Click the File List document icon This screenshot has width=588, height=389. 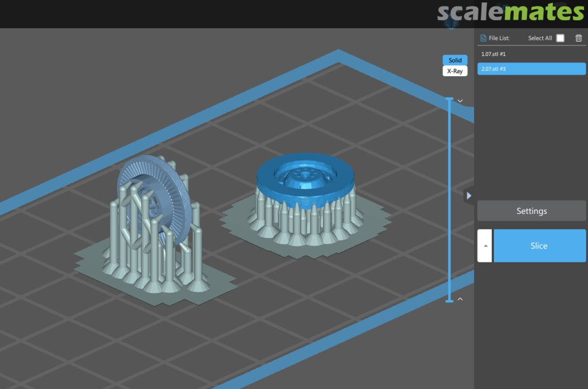click(x=483, y=38)
